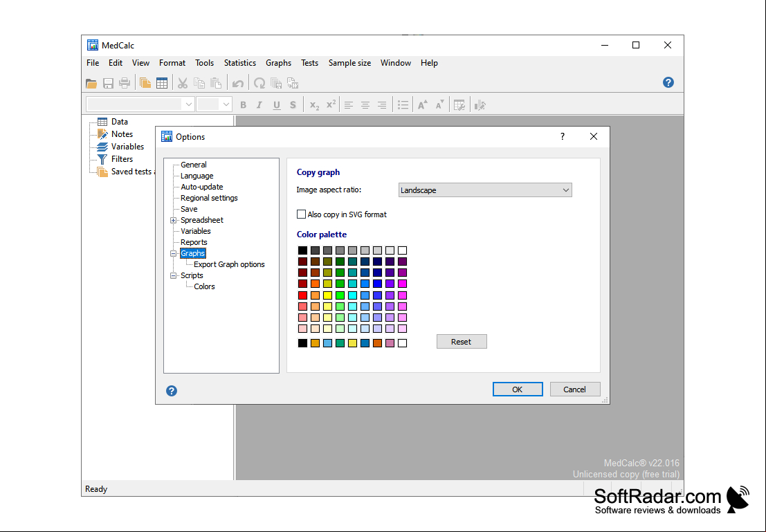Collapse the Scripts tree node

[x=173, y=275]
